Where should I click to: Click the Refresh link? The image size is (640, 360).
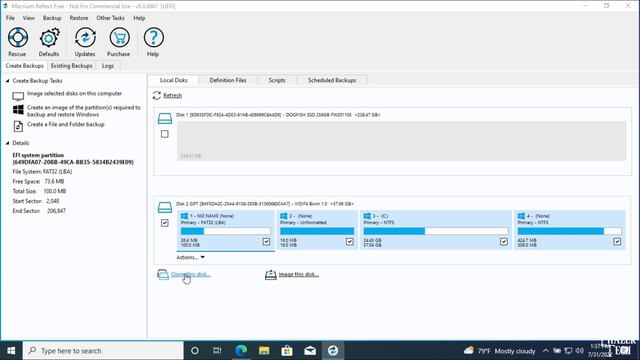pos(172,96)
